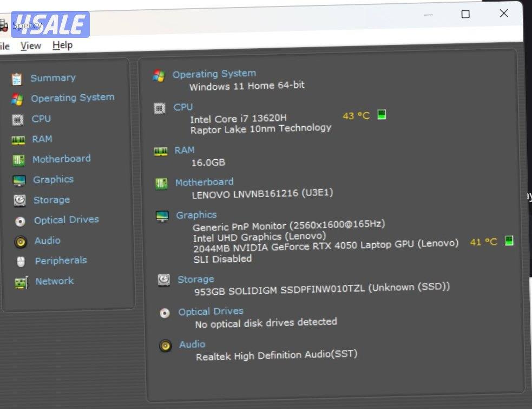Open the CPU details link in summary
Image resolution: width=532 pixels, height=409 pixels.
point(183,107)
